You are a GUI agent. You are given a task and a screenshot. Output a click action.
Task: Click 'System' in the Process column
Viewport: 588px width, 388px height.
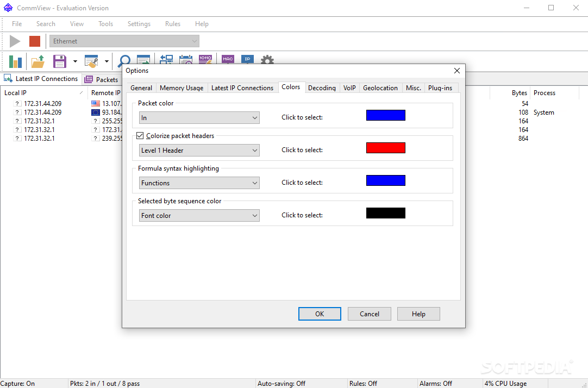pos(544,112)
